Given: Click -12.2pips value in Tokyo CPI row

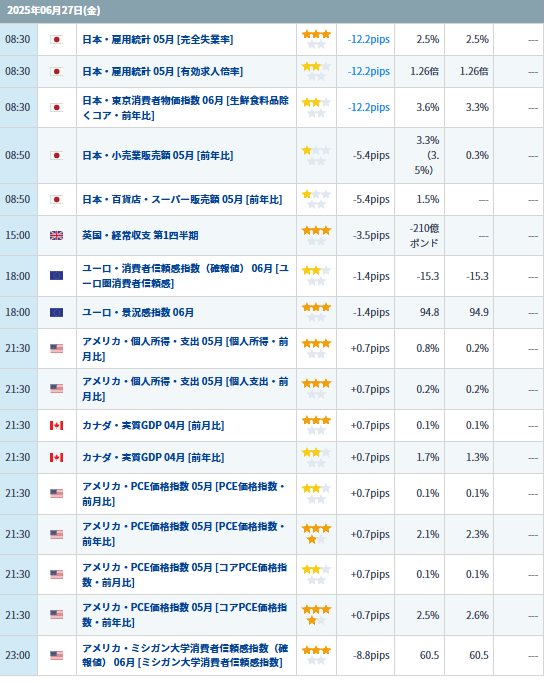Looking at the screenshot, I should point(369,107).
